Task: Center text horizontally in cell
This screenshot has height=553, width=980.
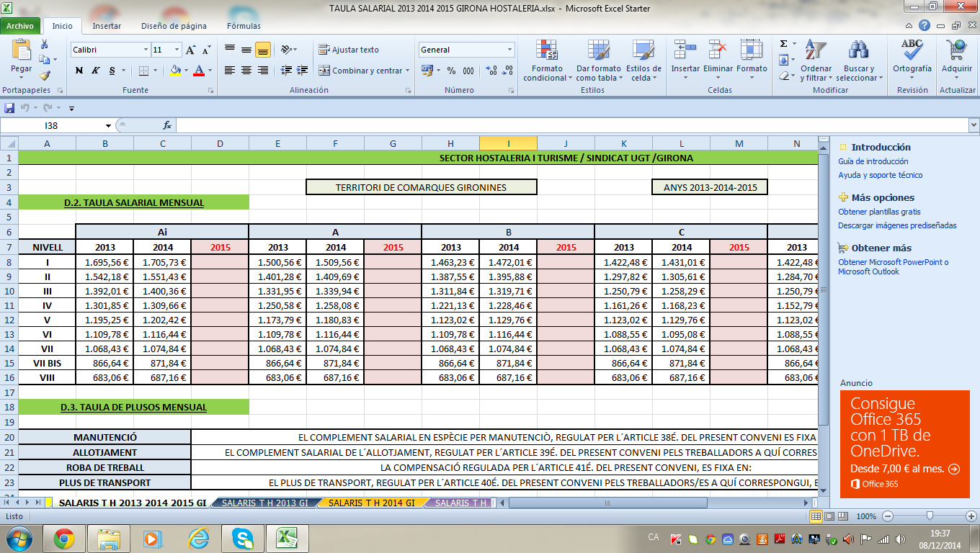Action: click(x=246, y=71)
